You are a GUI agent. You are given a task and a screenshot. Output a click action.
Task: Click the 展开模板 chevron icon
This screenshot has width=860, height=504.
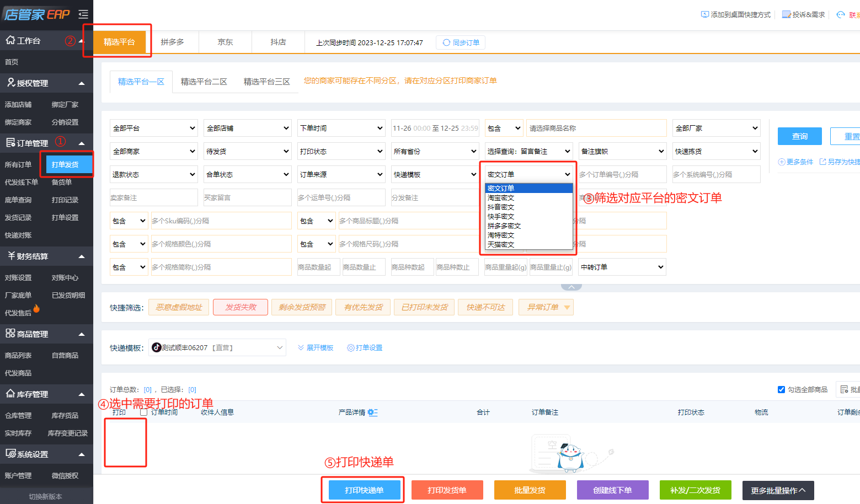(x=301, y=347)
